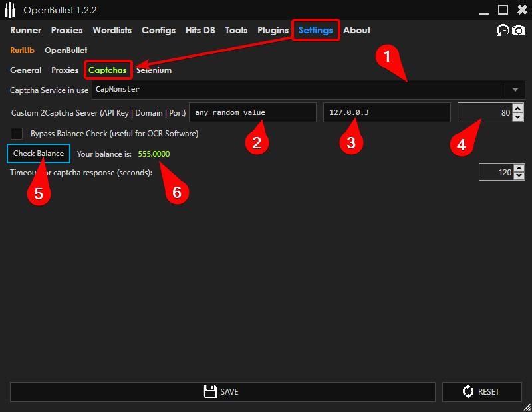Click the Captcha Service in use label
The image size is (532, 412).
pyautogui.click(x=49, y=90)
